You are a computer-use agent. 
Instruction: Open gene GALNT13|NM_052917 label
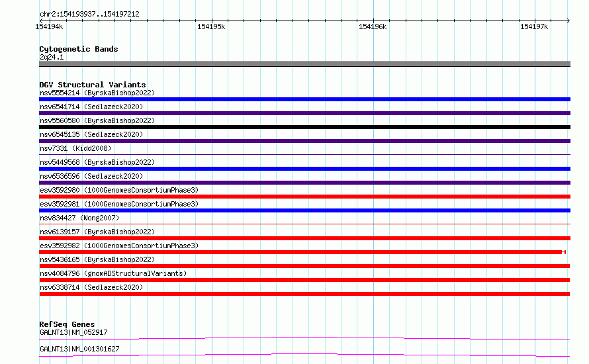point(73,332)
